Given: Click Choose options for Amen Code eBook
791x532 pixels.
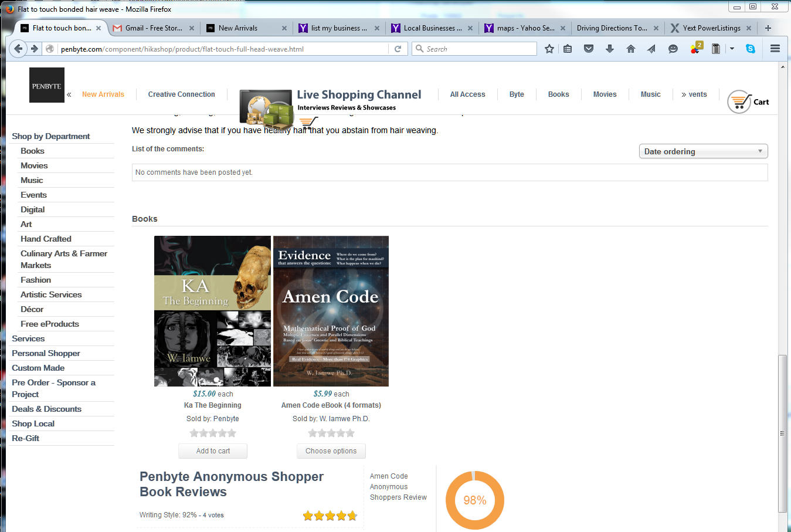Looking at the screenshot, I should (x=331, y=451).
